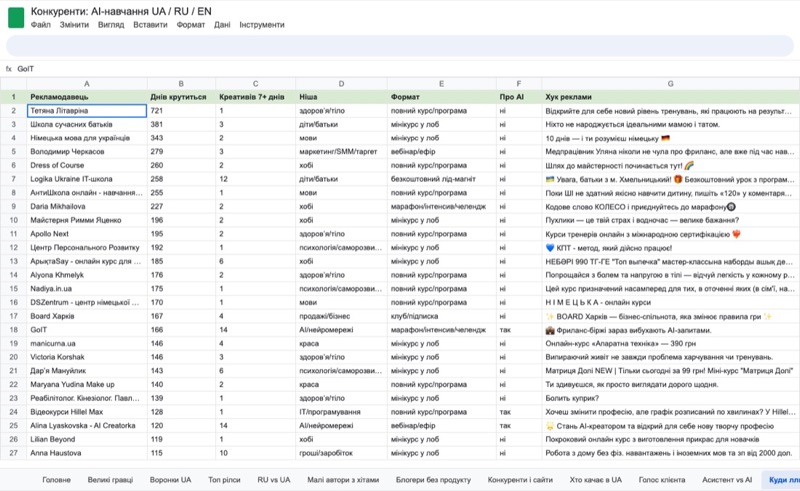The height and width of the screenshot is (491, 800).
Task: Switch to the Блогери без продукту tab
Action: [x=433, y=480]
